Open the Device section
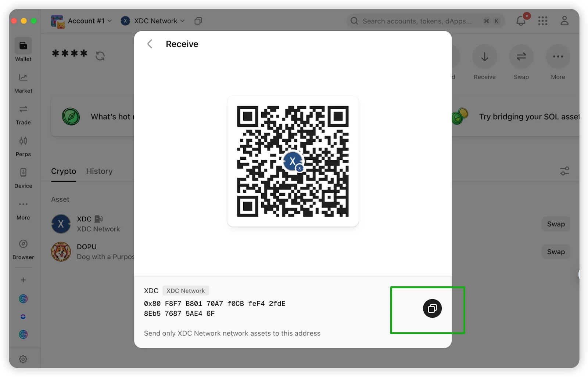This screenshot has height=377, width=588. [x=23, y=178]
